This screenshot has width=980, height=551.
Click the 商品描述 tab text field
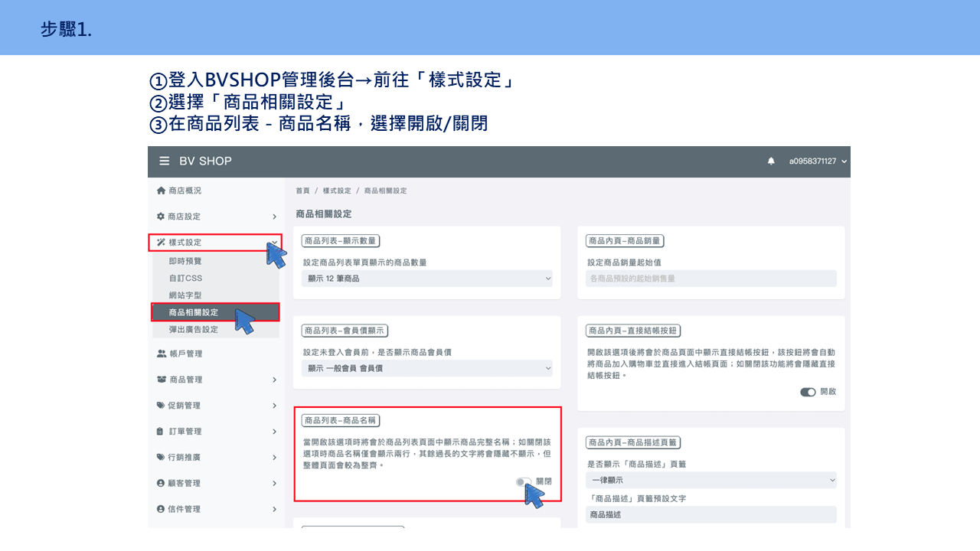pyautogui.click(x=711, y=515)
